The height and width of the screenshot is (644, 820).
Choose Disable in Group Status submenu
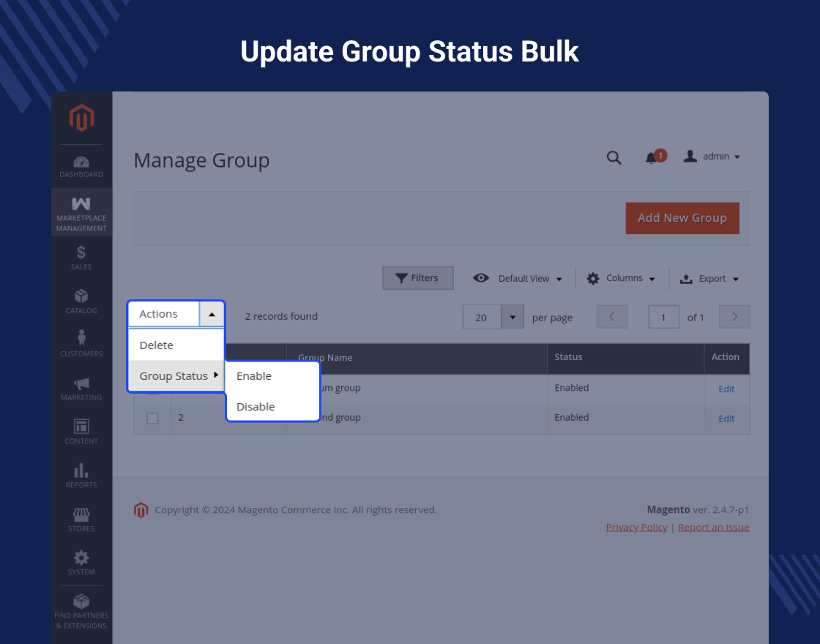tap(272, 406)
